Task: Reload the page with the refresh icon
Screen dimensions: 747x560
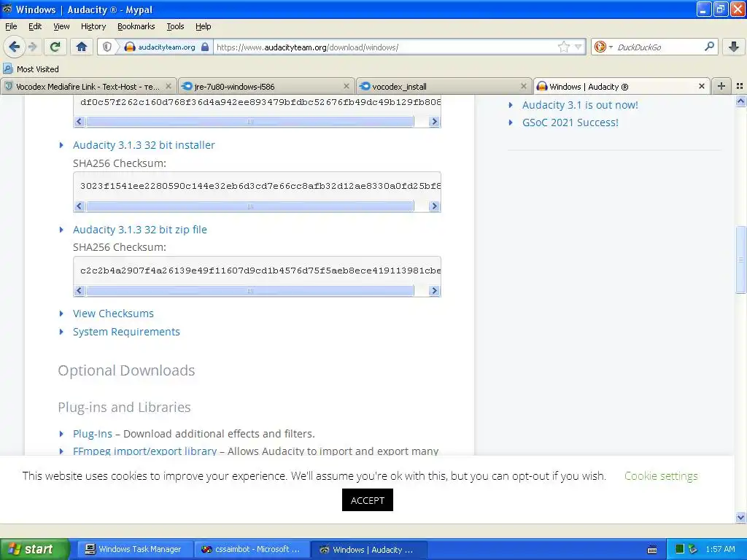Action: pos(55,47)
